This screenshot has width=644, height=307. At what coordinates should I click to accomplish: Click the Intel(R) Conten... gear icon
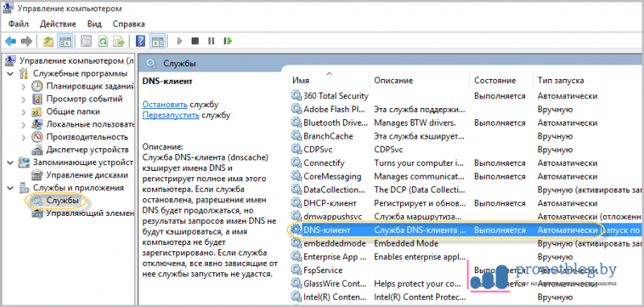coord(296,297)
